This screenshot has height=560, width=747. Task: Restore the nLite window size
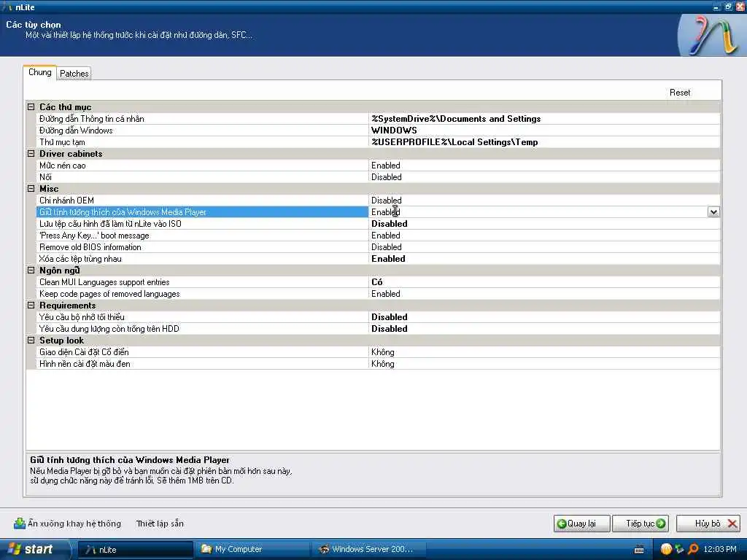point(728,7)
